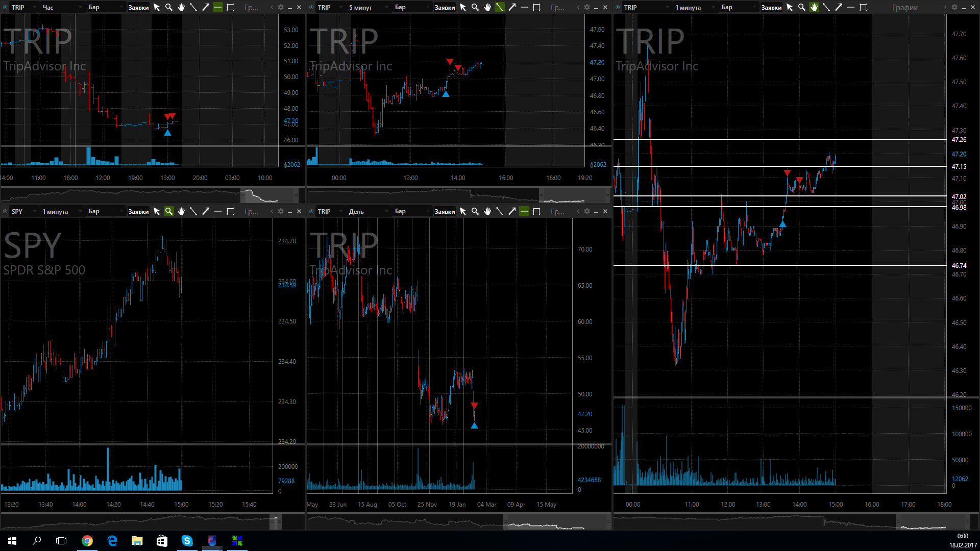
Task: Click График title of right TRIP panel
Action: (904, 7)
